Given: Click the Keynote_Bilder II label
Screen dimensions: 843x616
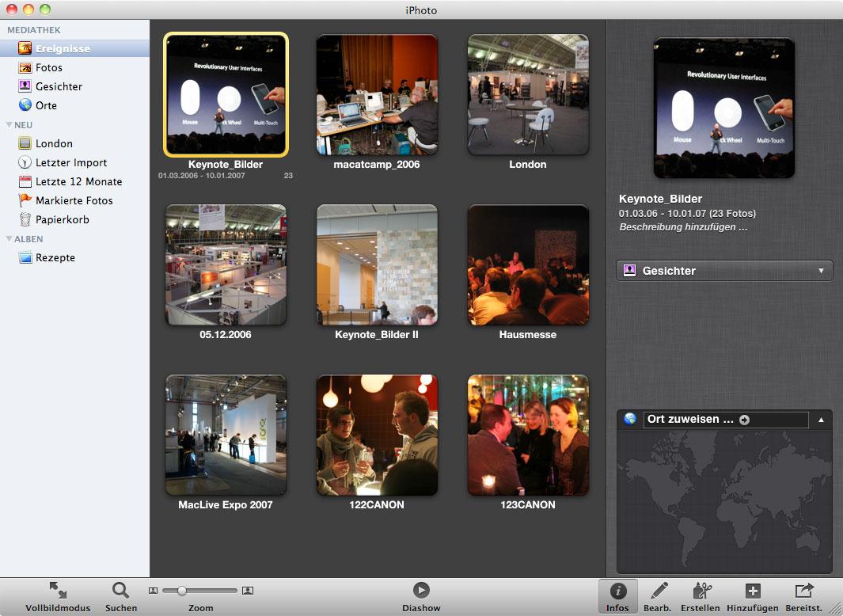Looking at the screenshot, I should coord(376,335).
